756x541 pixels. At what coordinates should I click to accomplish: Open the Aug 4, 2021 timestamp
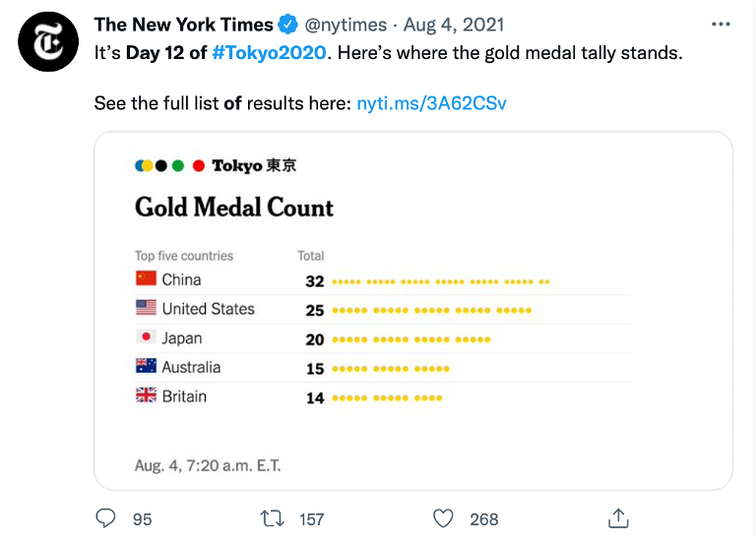point(454,25)
